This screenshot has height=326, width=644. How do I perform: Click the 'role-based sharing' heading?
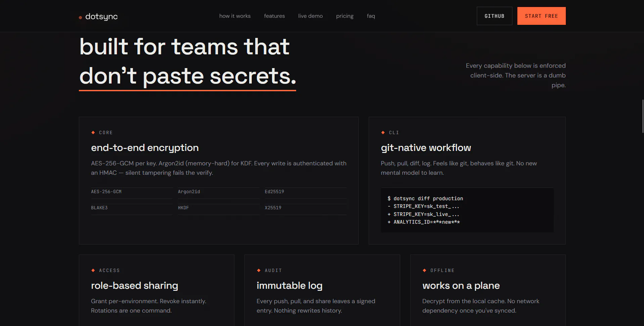coord(135,286)
